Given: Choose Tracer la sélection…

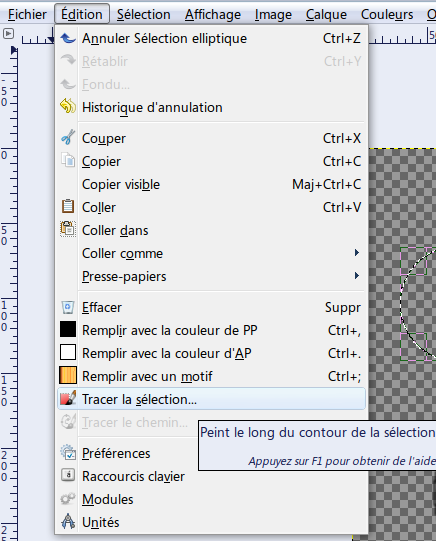Looking at the screenshot, I should click(211, 399).
